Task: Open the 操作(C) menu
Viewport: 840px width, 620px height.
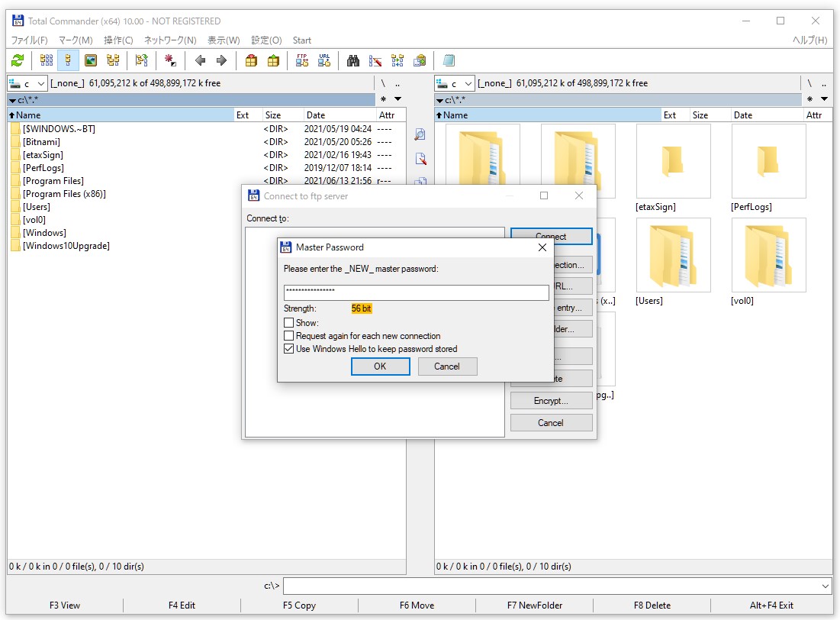Action: tap(118, 40)
